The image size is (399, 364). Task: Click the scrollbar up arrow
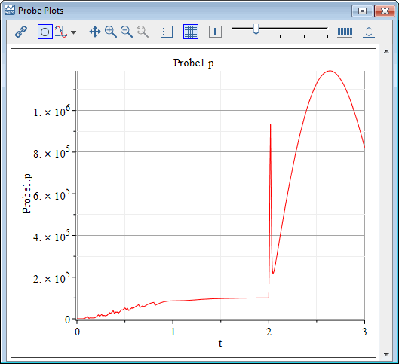pyautogui.click(x=387, y=51)
